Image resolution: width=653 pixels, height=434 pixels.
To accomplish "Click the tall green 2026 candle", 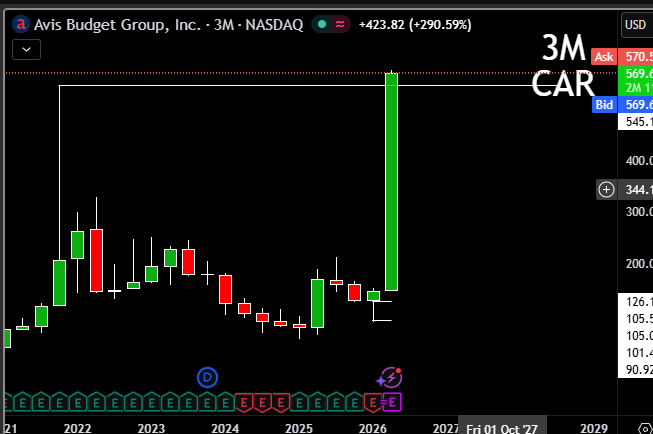I will [391, 182].
